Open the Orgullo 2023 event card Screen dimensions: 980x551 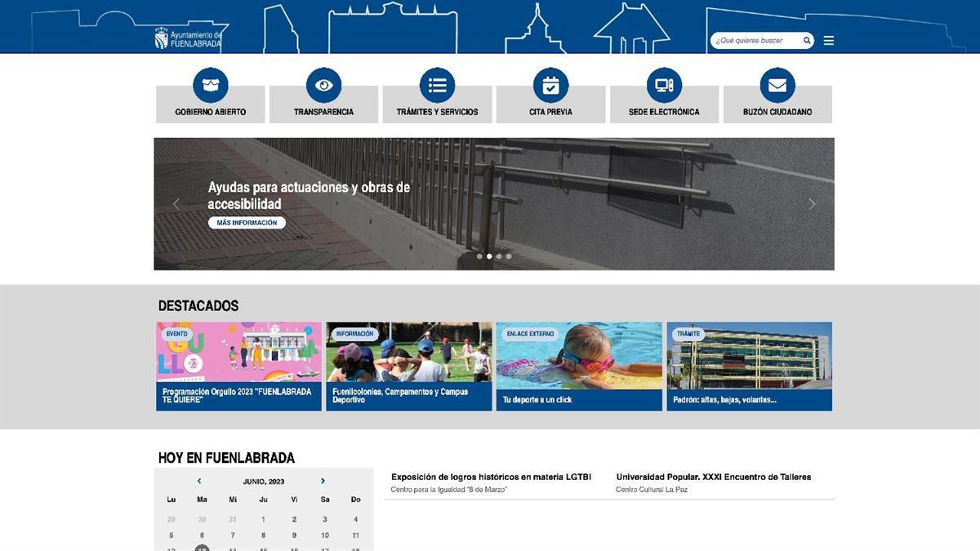pyautogui.click(x=238, y=366)
